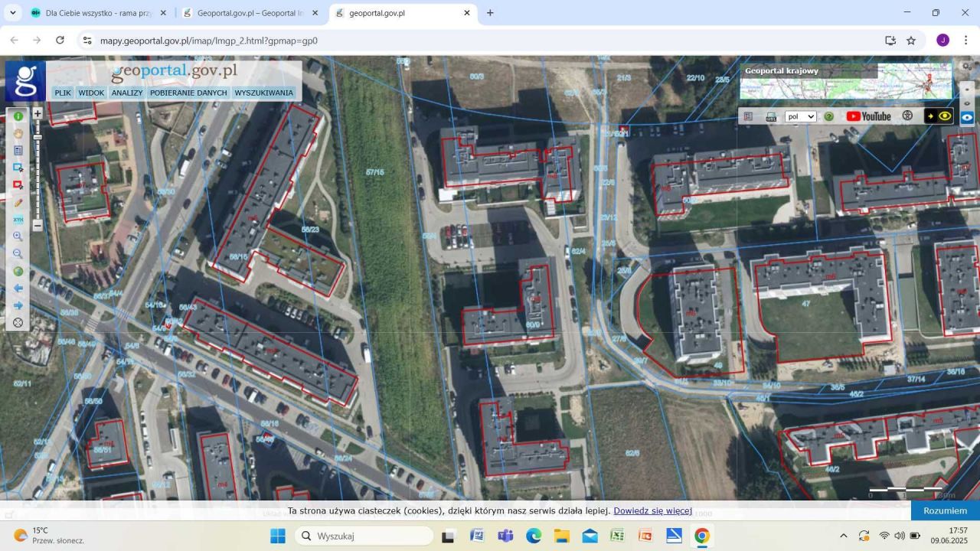Screen dimensions: 980x551
Task: Click the WMS print icon
Action: 771,116
